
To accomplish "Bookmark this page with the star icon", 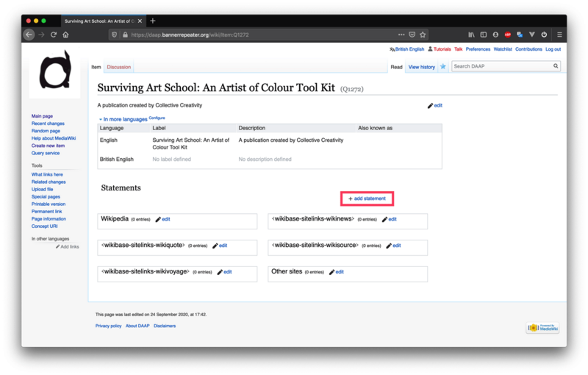I will pos(423,35).
